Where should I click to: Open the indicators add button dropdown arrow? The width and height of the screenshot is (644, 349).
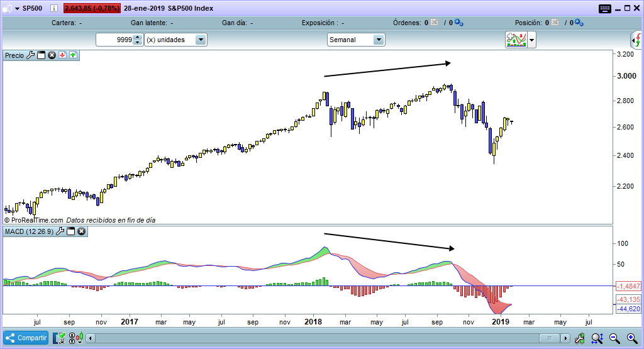click(532, 40)
